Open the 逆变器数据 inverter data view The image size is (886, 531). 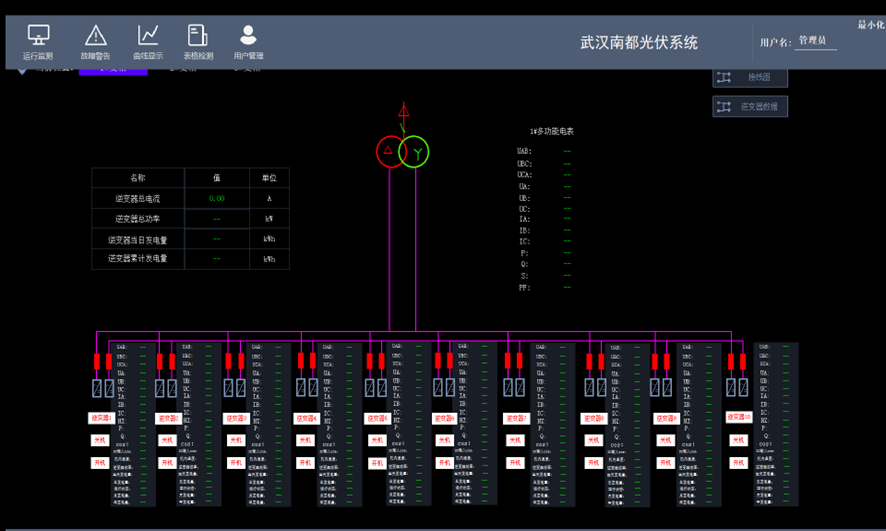[750, 106]
